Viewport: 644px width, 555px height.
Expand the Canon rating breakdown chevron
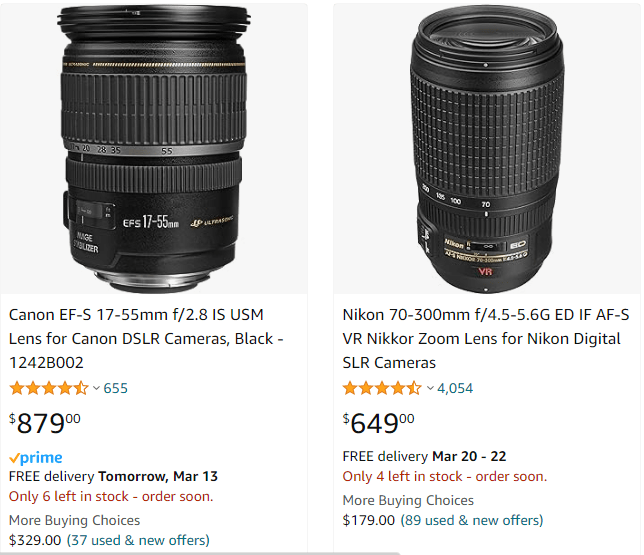[x=96, y=388]
